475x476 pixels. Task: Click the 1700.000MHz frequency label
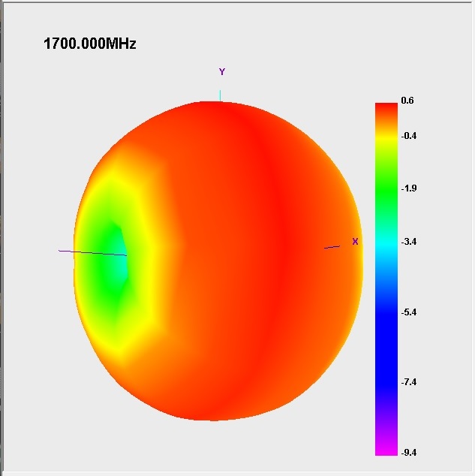click(x=90, y=44)
